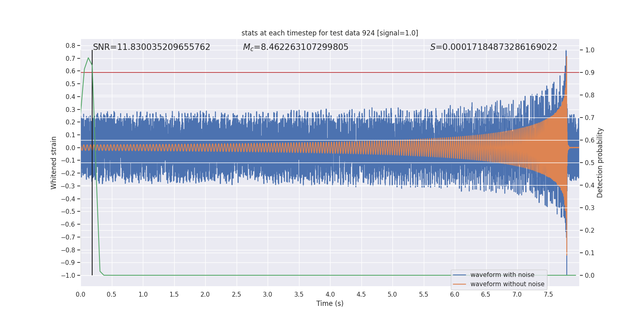Image resolution: width=644 pixels, height=322 pixels.
Task: Select the SNR value annotation text
Action: click(151, 47)
